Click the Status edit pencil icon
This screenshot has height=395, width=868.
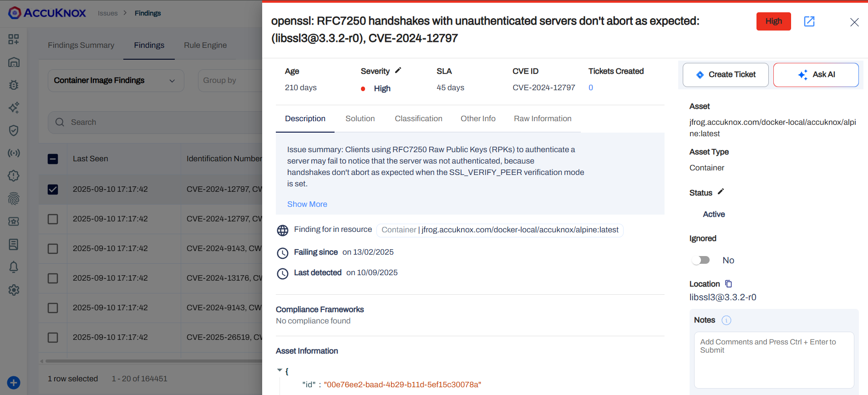(x=721, y=192)
